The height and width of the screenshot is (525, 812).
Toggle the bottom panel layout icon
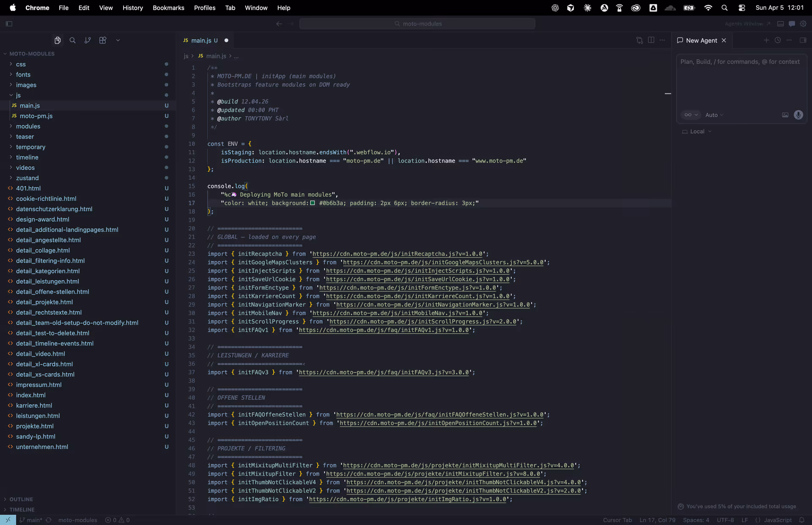click(x=780, y=24)
